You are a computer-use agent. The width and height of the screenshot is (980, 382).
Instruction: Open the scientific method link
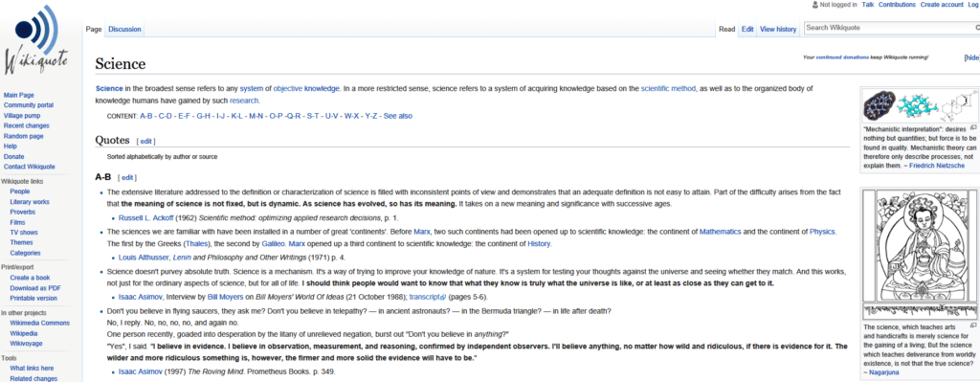[667, 89]
